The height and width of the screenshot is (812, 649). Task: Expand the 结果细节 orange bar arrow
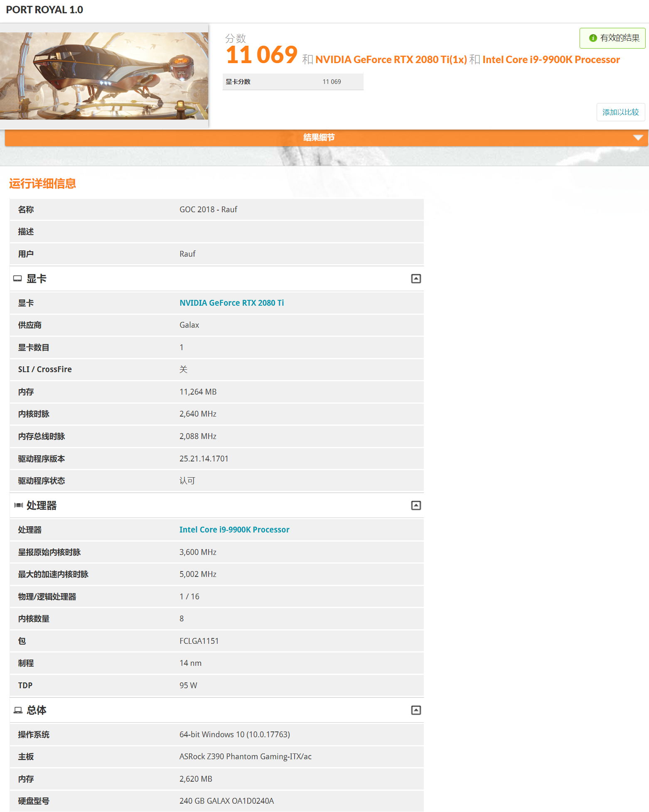638,137
